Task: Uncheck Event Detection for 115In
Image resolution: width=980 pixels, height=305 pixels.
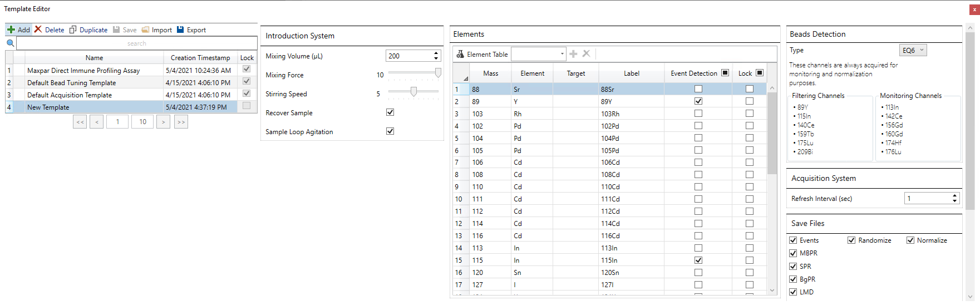Action: [x=698, y=260]
